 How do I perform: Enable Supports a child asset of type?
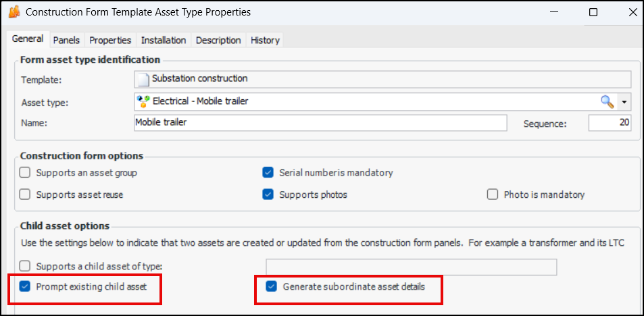pos(25,266)
